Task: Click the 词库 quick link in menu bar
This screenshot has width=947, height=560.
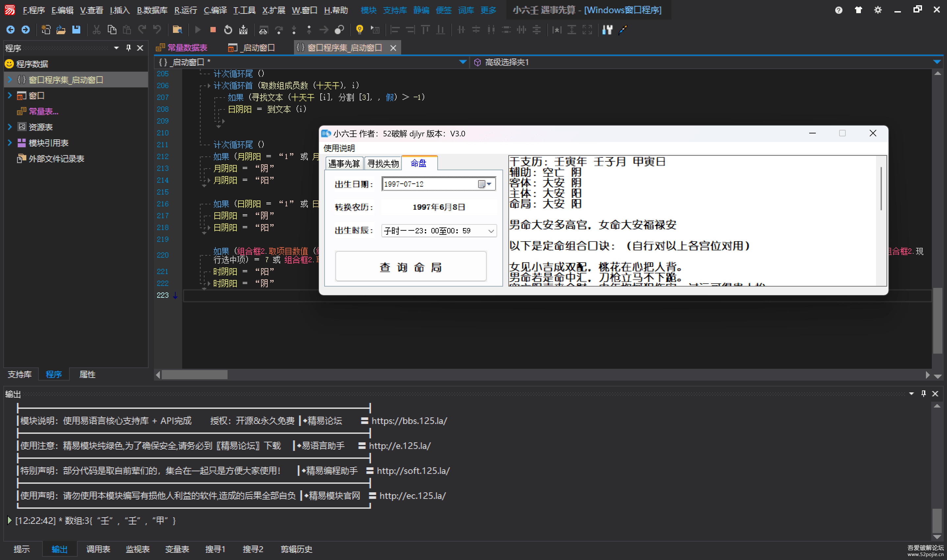Action: click(466, 10)
